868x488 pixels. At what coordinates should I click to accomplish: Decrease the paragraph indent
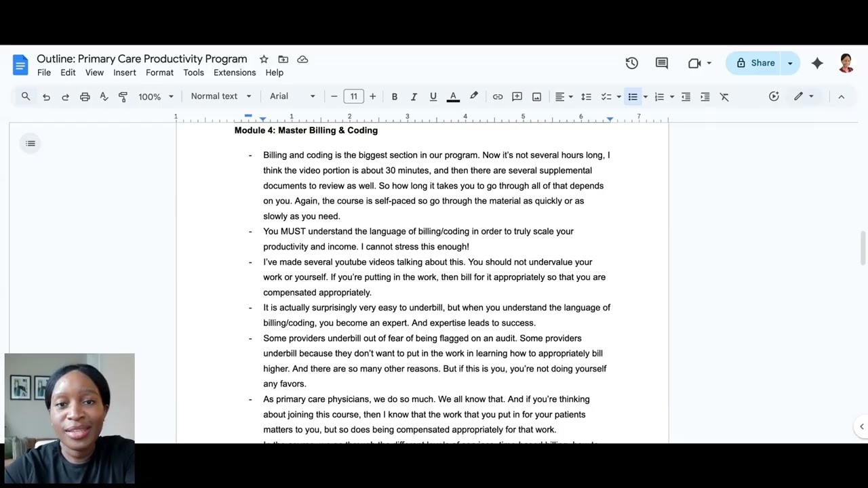tap(686, 97)
